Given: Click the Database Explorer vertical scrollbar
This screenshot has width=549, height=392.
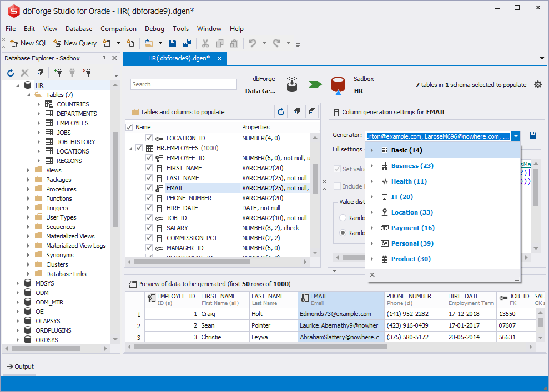Looking at the screenshot, I should 115,180.
